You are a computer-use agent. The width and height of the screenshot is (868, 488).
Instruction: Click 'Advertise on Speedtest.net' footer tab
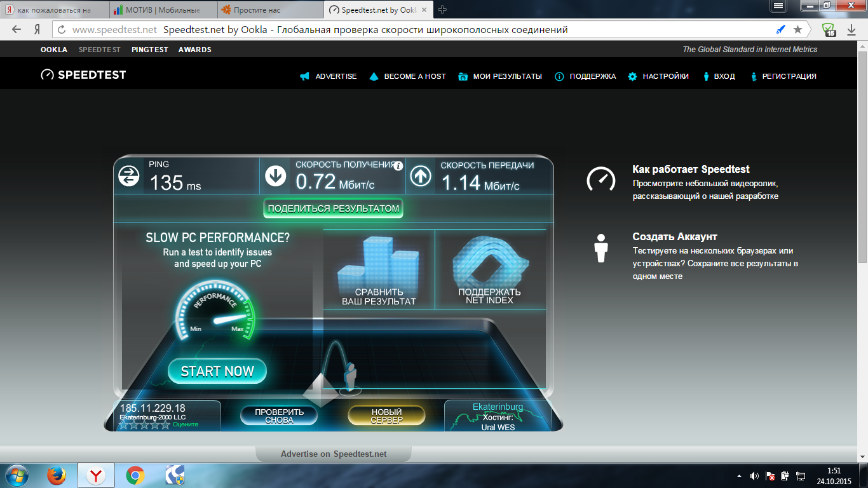click(x=334, y=454)
